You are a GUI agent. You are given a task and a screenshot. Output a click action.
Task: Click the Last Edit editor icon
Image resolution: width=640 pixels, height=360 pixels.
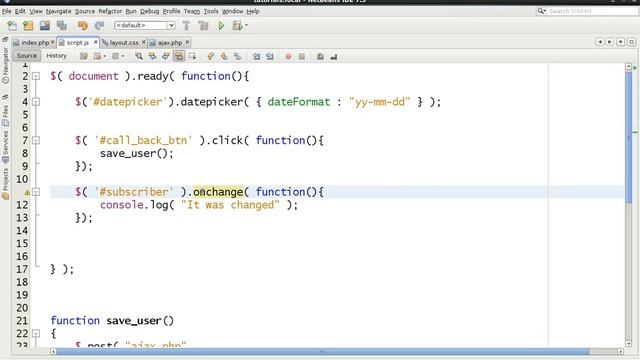[x=84, y=56]
